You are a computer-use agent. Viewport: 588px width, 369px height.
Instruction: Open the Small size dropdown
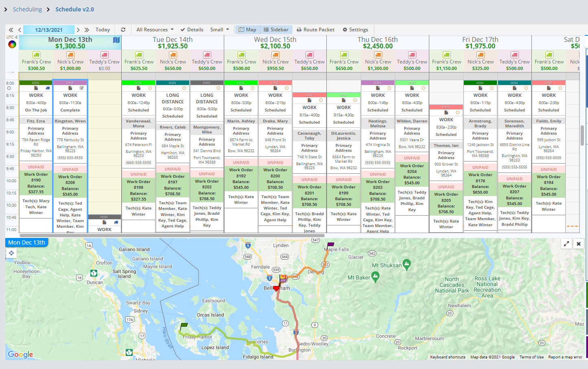[x=219, y=30]
